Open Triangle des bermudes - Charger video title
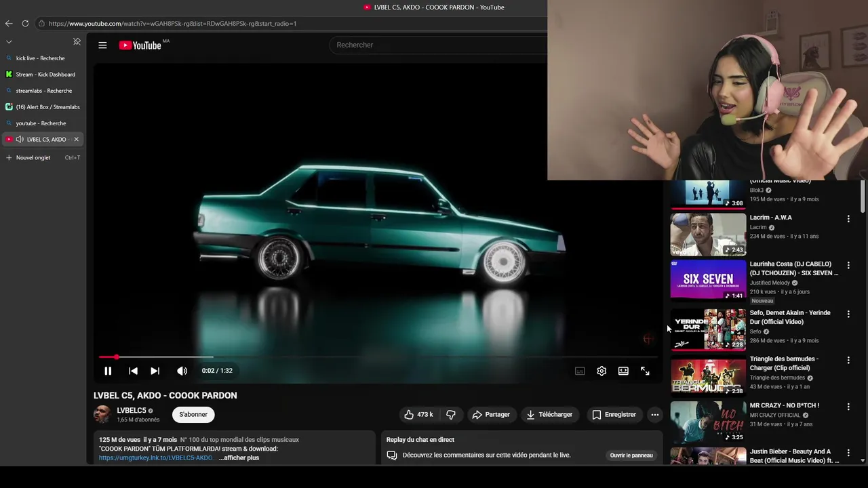The width and height of the screenshot is (868, 488). pyautogui.click(x=784, y=363)
